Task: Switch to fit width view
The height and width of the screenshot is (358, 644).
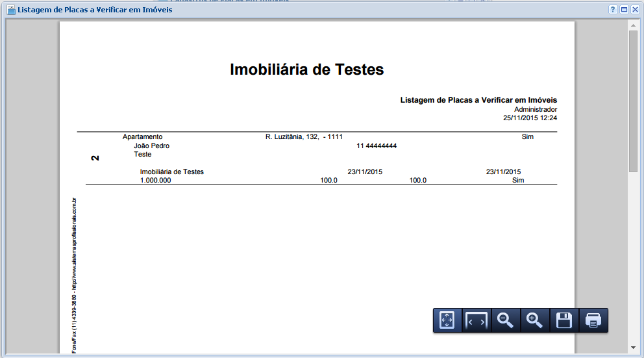Action: click(477, 320)
